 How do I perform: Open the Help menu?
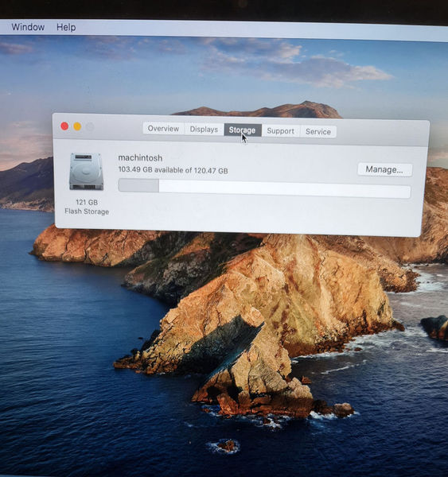tap(66, 27)
